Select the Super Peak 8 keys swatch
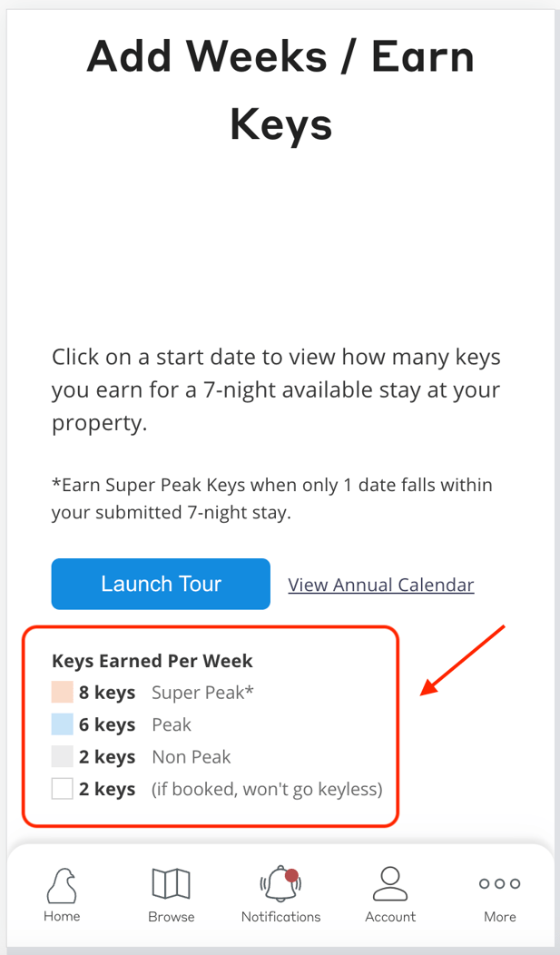The width and height of the screenshot is (560, 955). [x=62, y=692]
